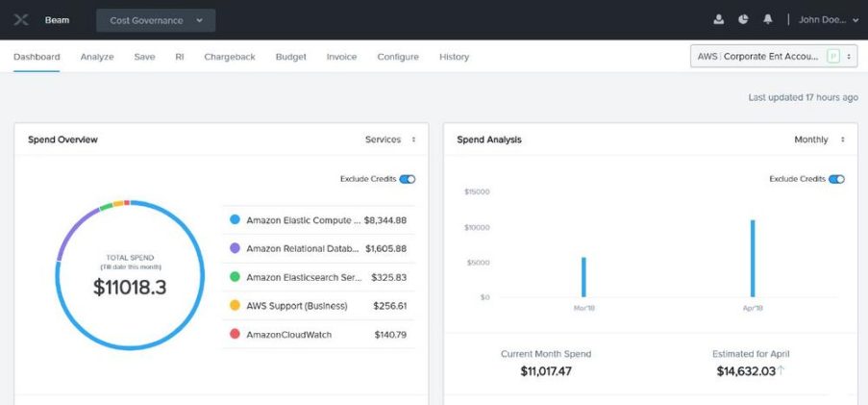Click the blue Amazon Elastic Compute legend dot
The width and height of the screenshot is (868, 405).
(235, 220)
